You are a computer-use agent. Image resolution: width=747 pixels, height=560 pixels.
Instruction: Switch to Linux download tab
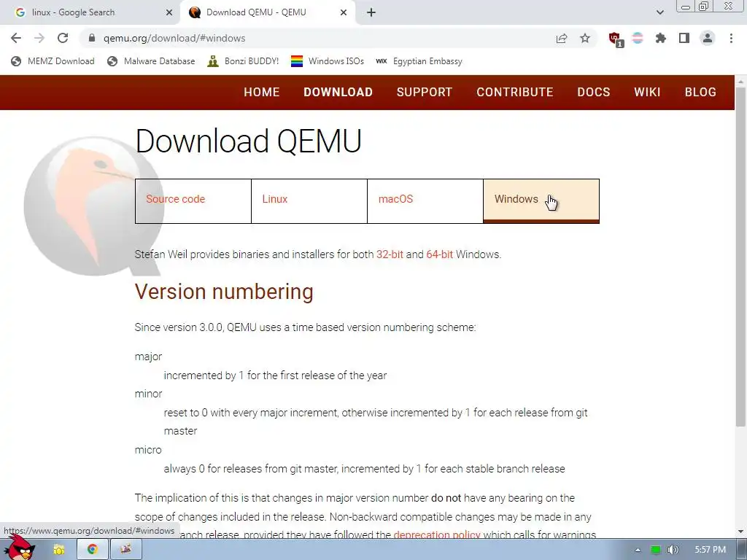click(x=309, y=201)
